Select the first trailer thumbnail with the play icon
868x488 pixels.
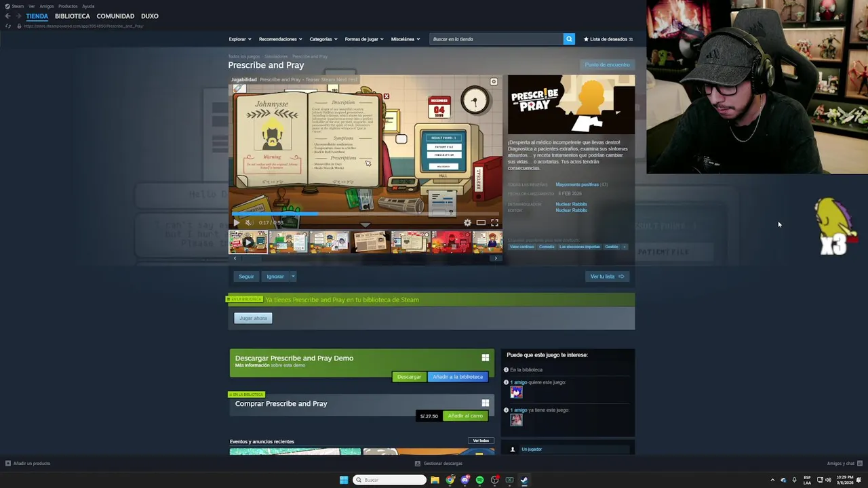[x=248, y=242]
